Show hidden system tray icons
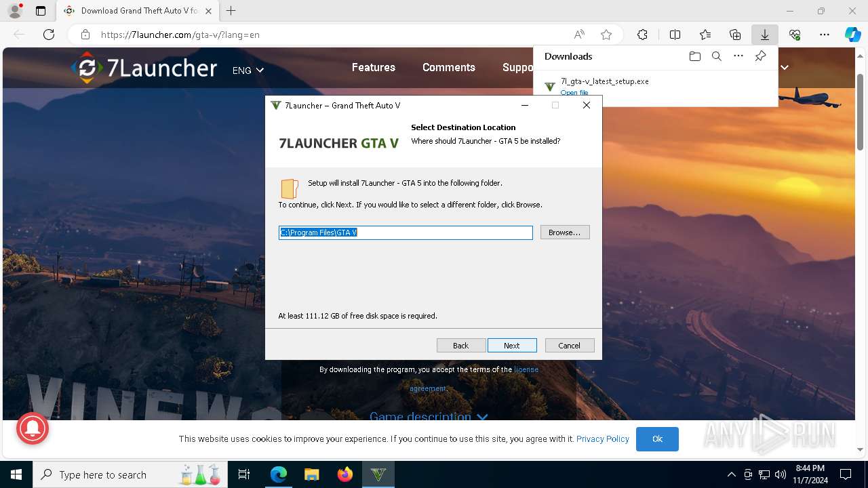 [x=731, y=474]
